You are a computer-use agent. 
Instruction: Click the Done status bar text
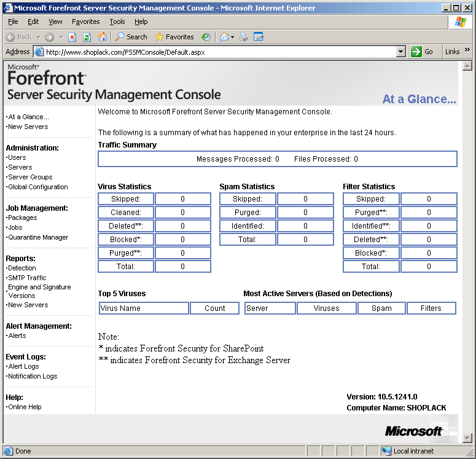[23, 451]
